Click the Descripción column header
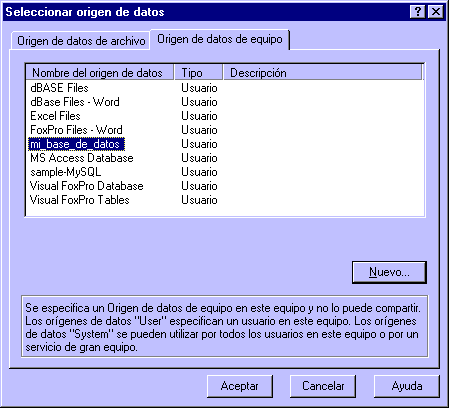The width and height of the screenshot is (449, 408). coord(323,73)
